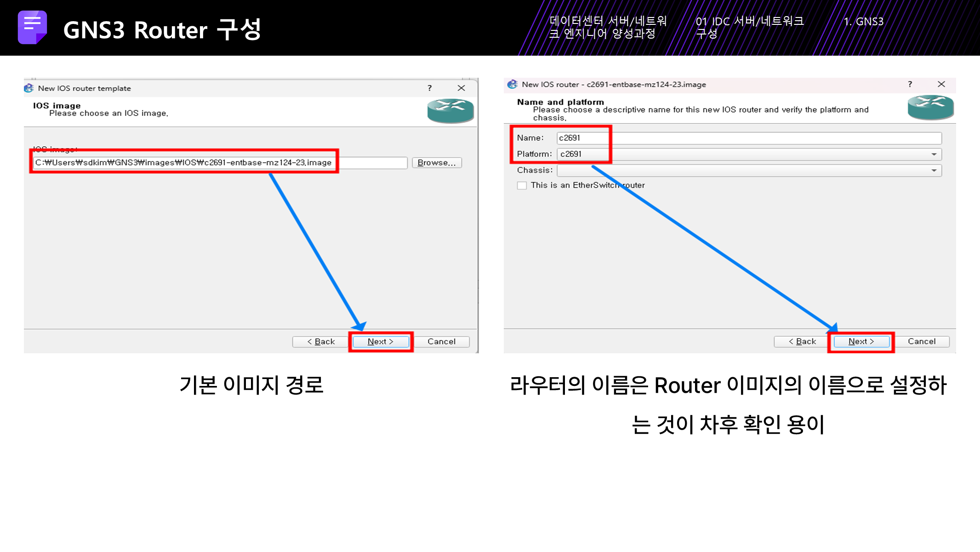Expand the Platform dropdown showing c2691

934,155
